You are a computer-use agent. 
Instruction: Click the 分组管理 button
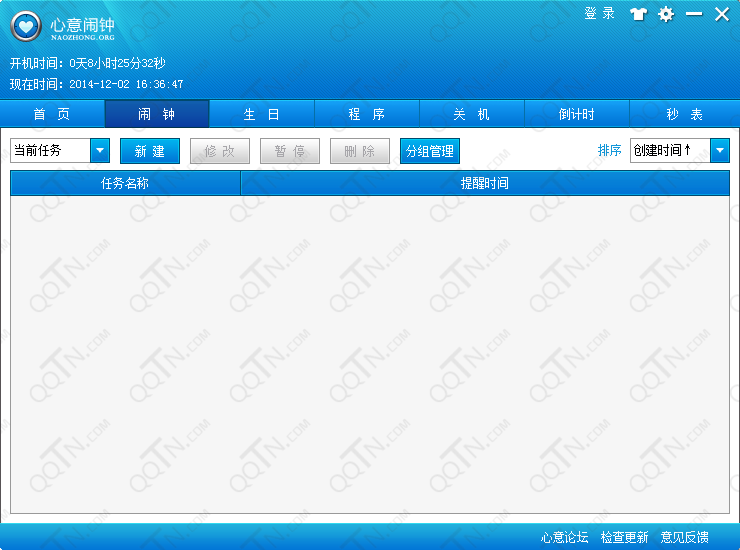coord(429,151)
